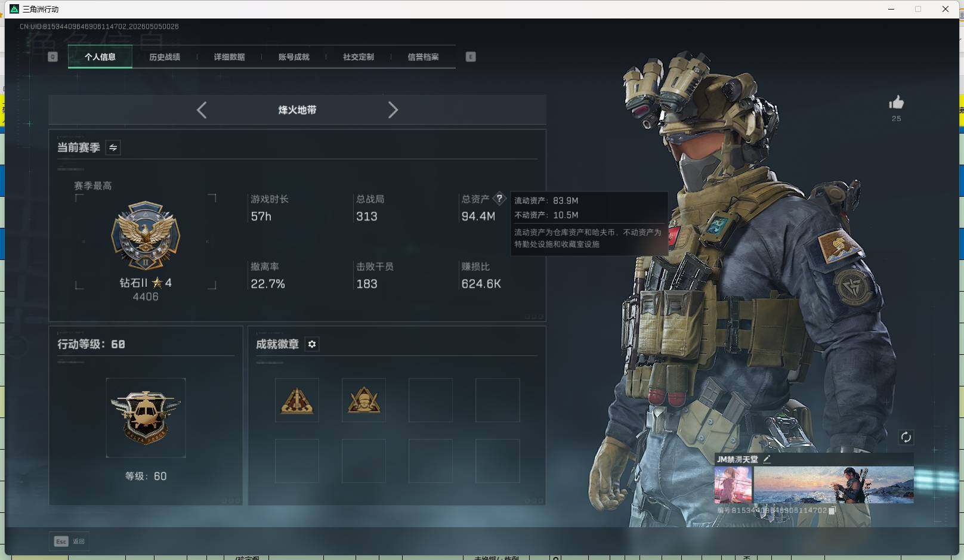964x560 pixels.
Task: Click the 总战局 value 313
Action: click(366, 216)
